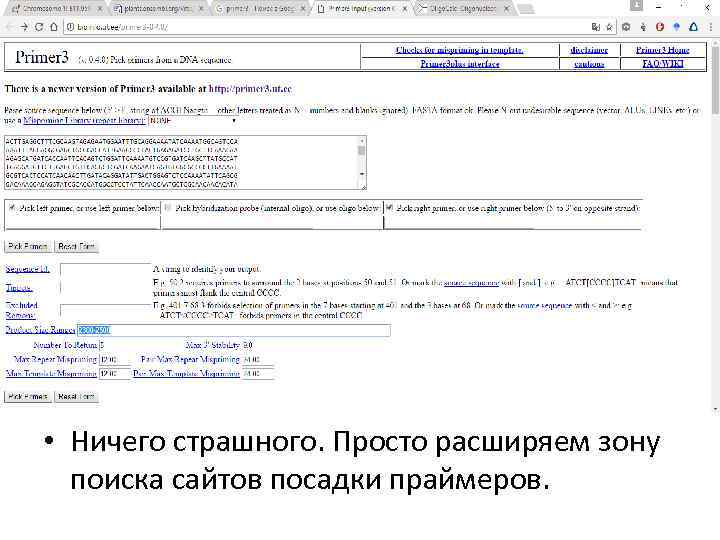Image resolution: width=720 pixels, height=540 pixels.
Task: Click the upper Pick Primers button
Action: [28, 247]
